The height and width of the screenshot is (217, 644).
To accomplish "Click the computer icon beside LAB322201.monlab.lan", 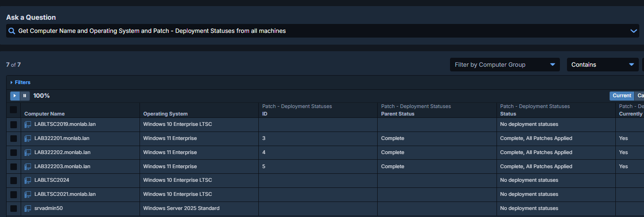I will (28, 139).
